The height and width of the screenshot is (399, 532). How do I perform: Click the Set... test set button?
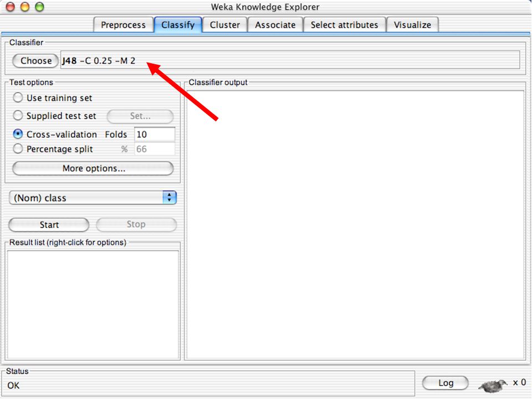coord(140,116)
